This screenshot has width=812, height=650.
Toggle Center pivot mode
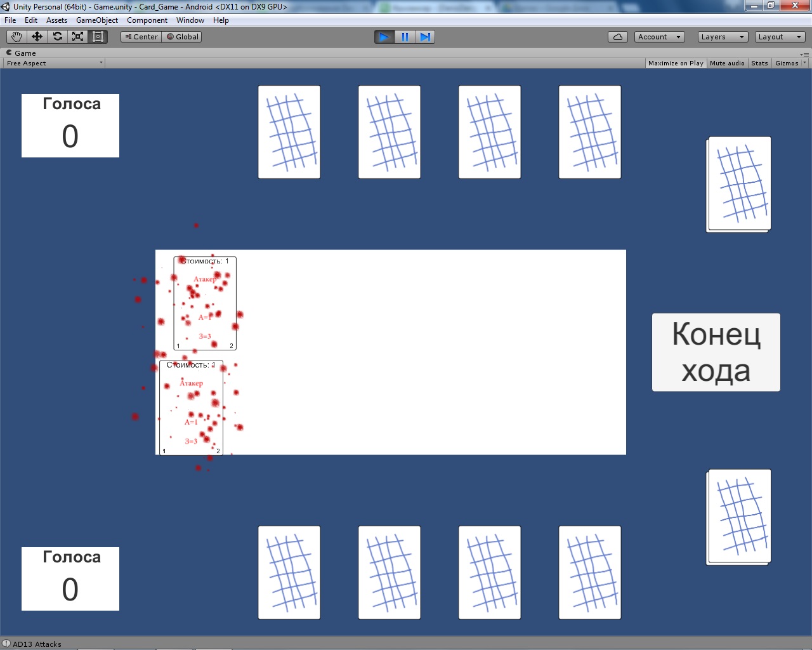(141, 37)
